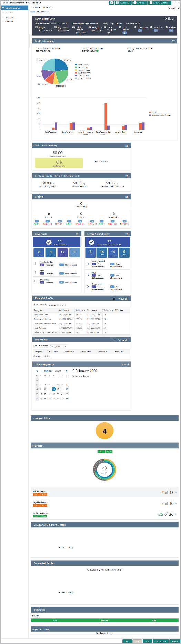The image size is (181, 644).
Task: Click View all in Financial Profile
Action: 123,299
